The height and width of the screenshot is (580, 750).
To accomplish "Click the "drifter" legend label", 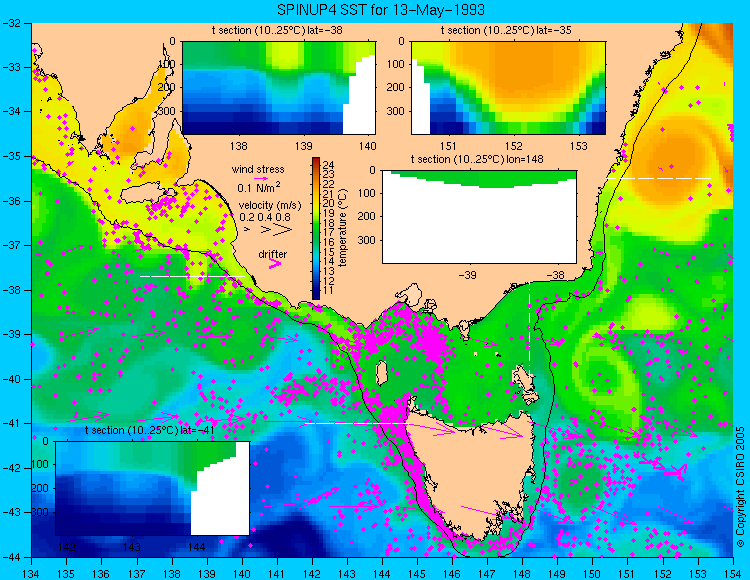I will pyautogui.click(x=273, y=254).
